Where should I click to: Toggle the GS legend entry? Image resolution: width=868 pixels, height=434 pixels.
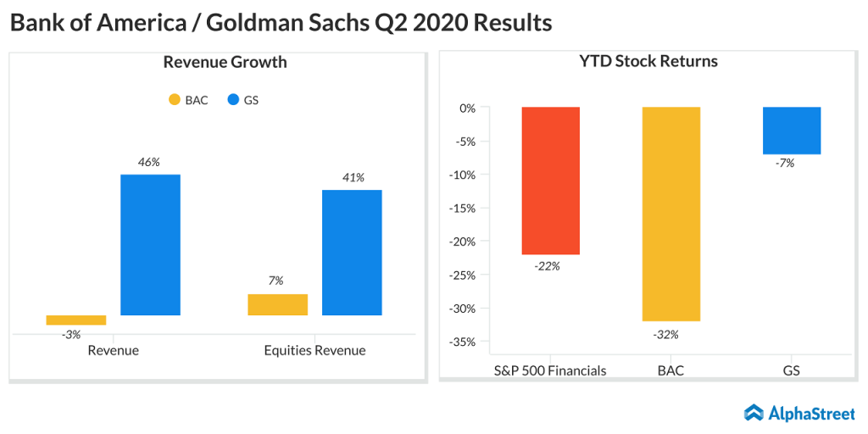243,100
